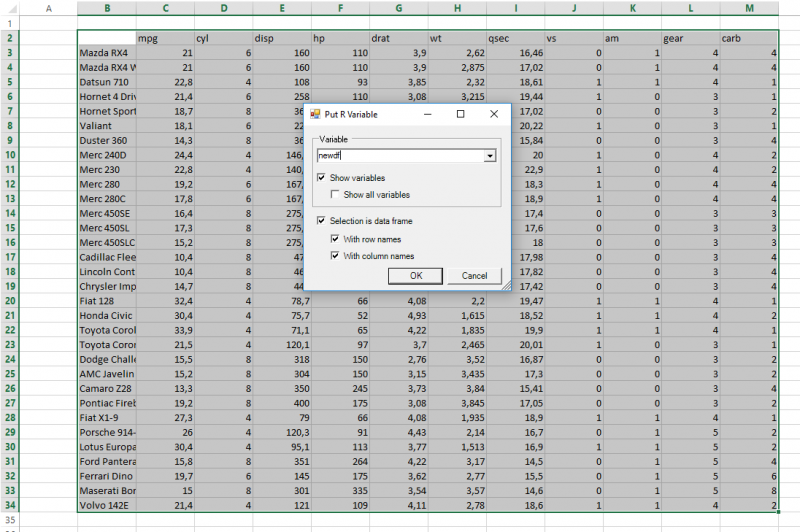Image resolution: width=800 pixels, height=532 pixels.
Task: Click mpg value 32,4 for Fiat 128
Action: [x=165, y=301]
